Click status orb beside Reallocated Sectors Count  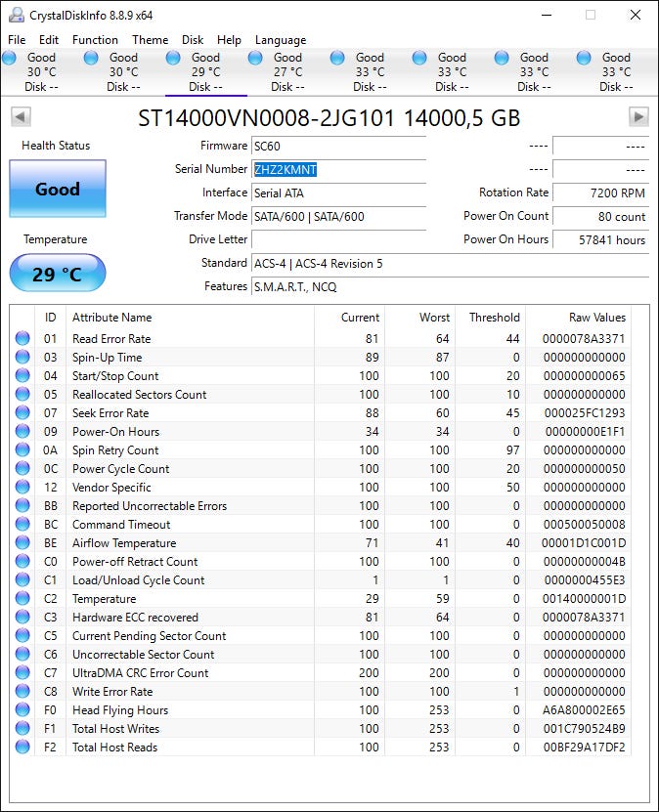point(22,395)
